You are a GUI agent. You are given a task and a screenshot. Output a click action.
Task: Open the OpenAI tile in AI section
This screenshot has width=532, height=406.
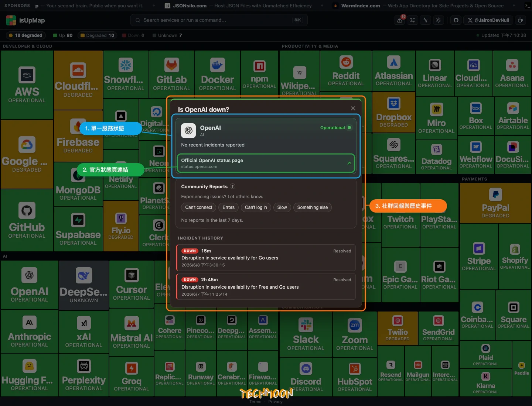[30, 285]
